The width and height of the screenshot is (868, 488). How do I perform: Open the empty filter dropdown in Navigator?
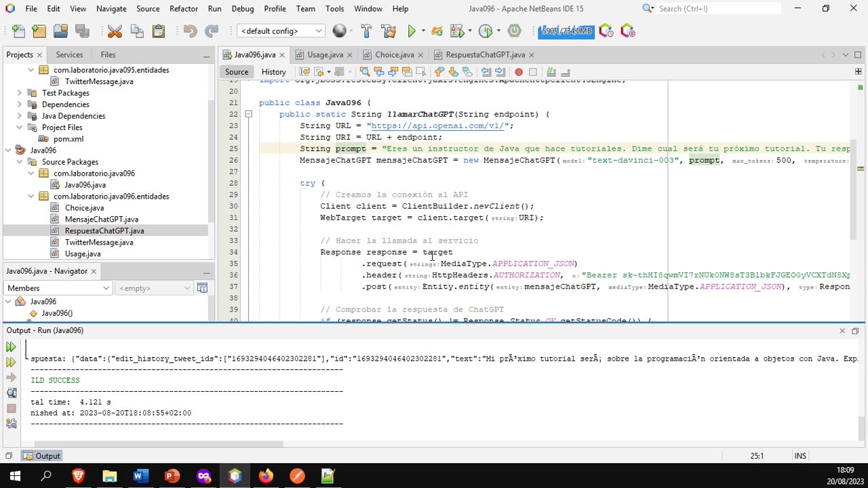154,288
